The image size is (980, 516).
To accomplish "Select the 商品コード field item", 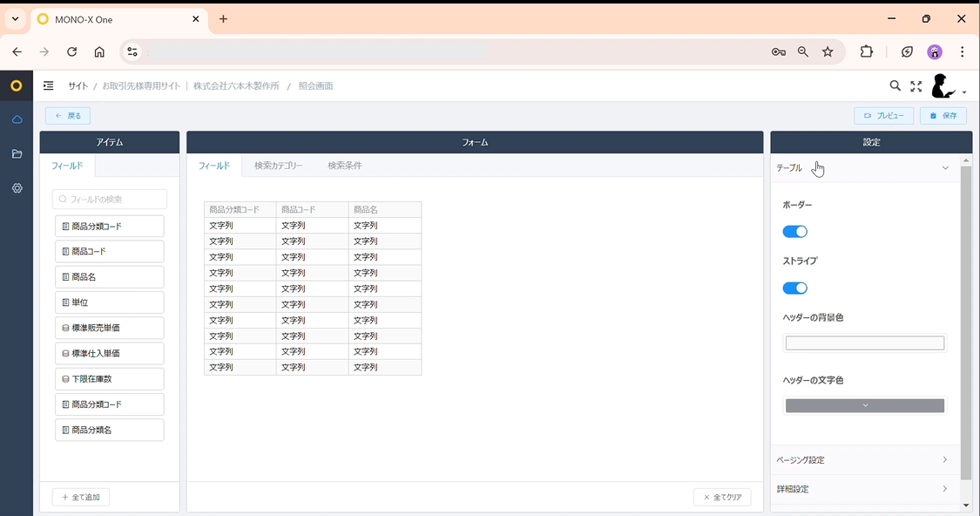I will (110, 251).
